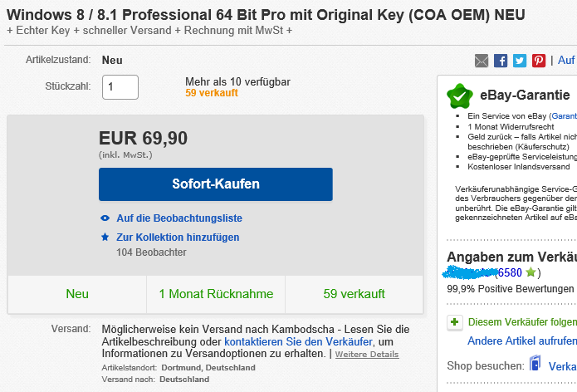This screenshot has width=577, height=392.
Task: Focus the Stückzahl quantity field
Action: pyautogui.click(x=120, y=86)
